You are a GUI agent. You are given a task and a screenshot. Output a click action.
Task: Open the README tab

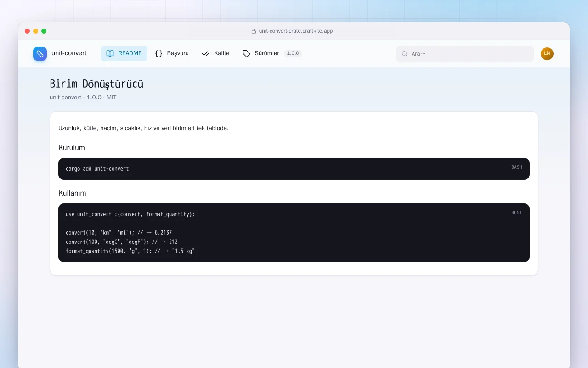(x=124, y=53)
